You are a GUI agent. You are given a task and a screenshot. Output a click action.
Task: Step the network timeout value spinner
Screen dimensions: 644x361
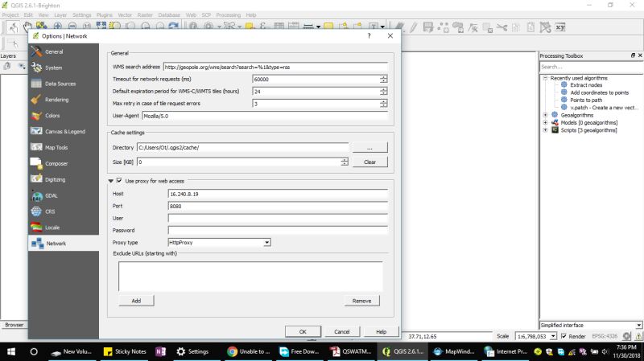[383, 79]
